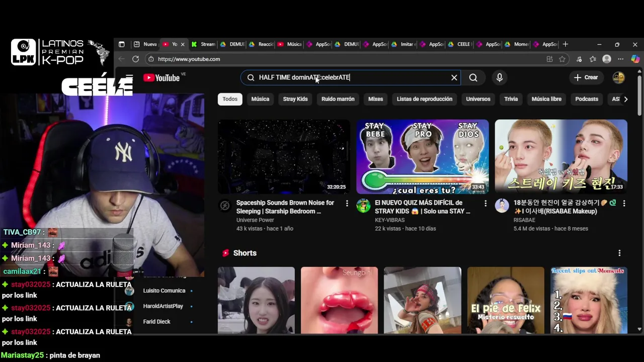
Task: Open the Seungbin lips Short
Action: pos(339,300)
